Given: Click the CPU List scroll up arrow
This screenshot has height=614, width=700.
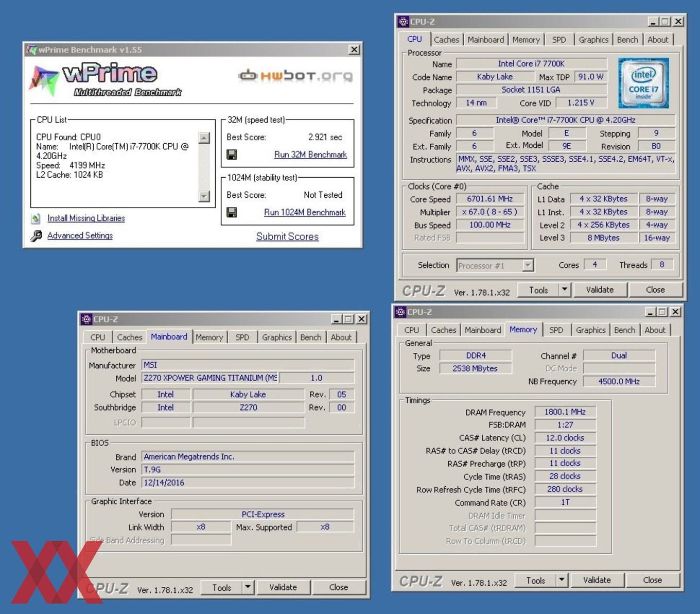Looking at the screenshot, I should (204, 138).
